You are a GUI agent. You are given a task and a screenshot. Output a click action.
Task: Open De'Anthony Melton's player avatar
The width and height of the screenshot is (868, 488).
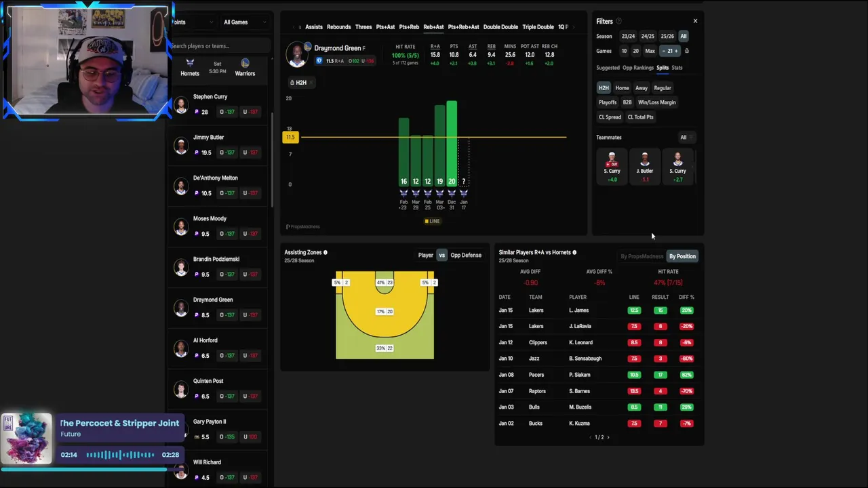180,186
